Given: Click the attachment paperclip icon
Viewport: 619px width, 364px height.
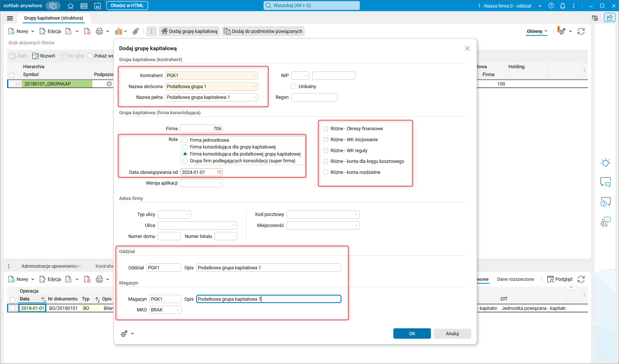Looking at the screenshot, I should coord(135,31).
